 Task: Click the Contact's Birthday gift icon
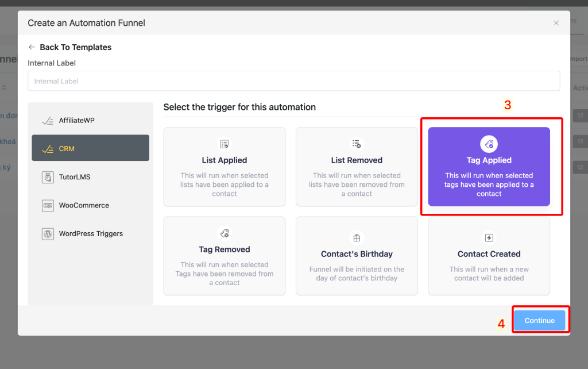tap(357, 238)
